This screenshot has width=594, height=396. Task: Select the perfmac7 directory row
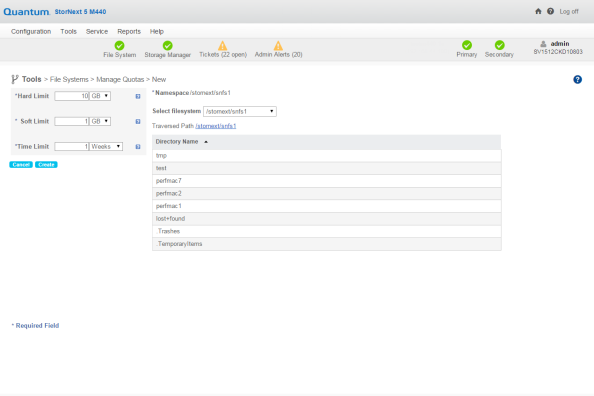327,181
